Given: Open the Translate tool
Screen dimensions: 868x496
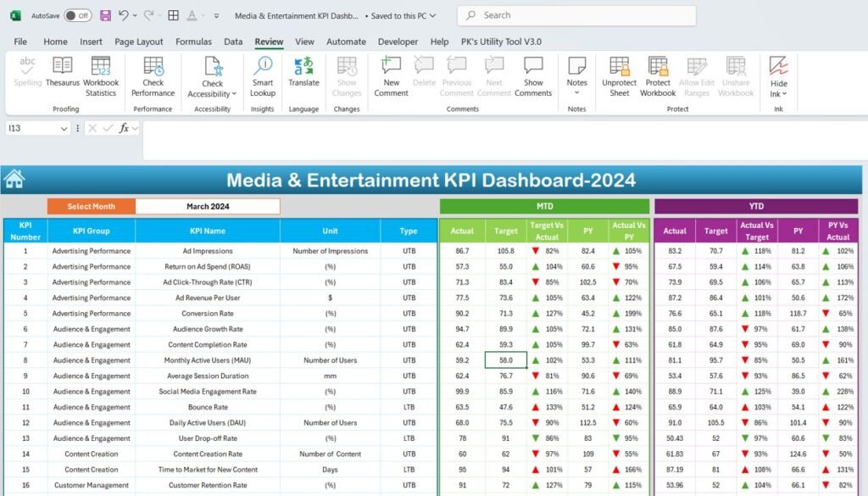Looking at the screenshot, I should coord(303,75).
